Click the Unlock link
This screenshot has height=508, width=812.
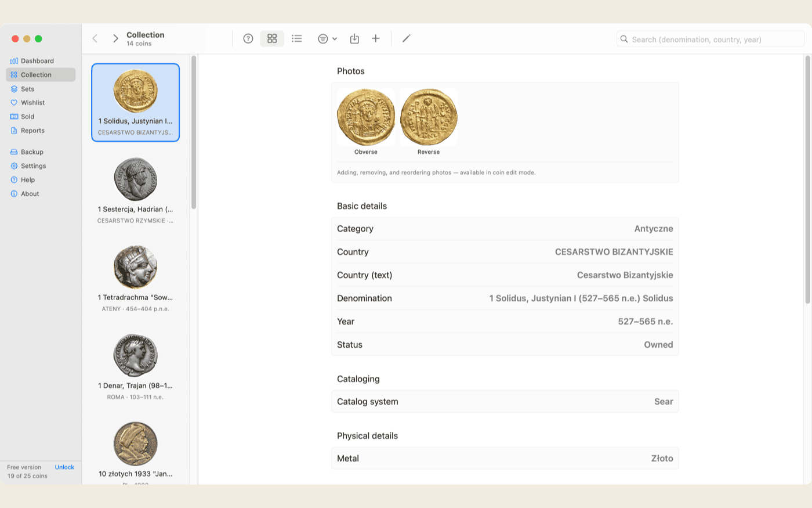point(64,467)
